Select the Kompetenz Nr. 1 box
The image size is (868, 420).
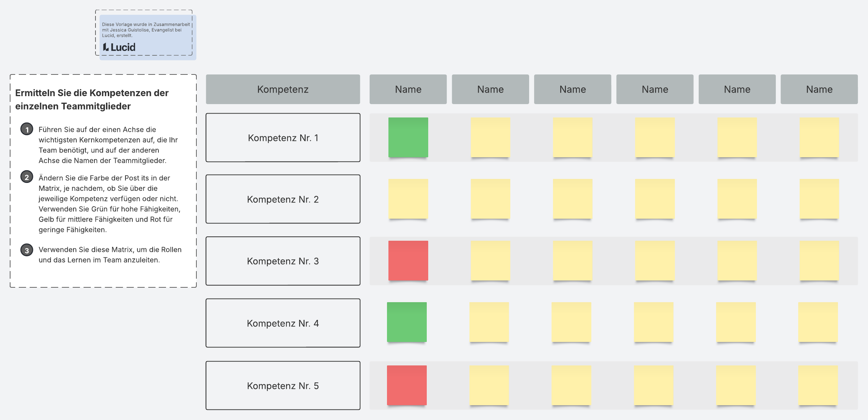point(283,138)
